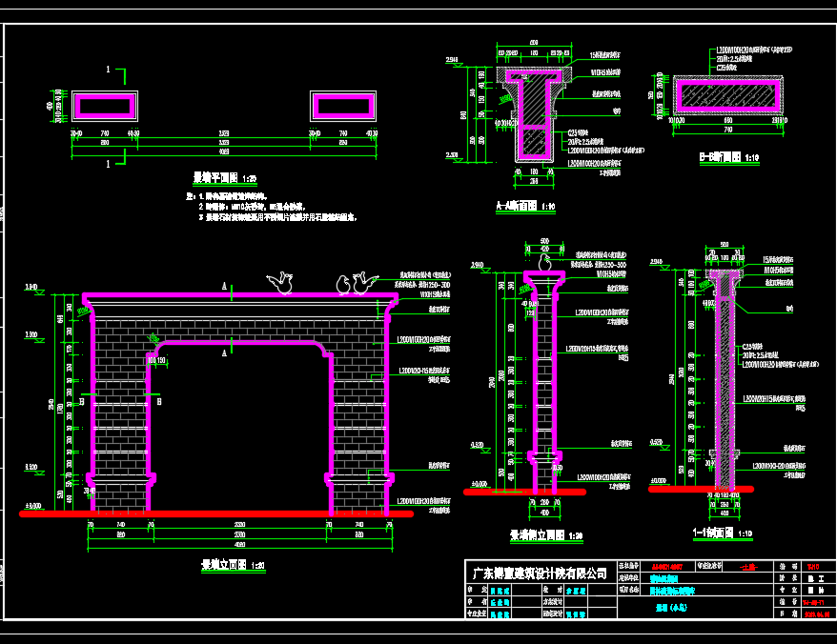This screenshot has width=837, height=644.
Task: Click the L200W100H20 label above the B-B section
Action: [x=754, y=50]
